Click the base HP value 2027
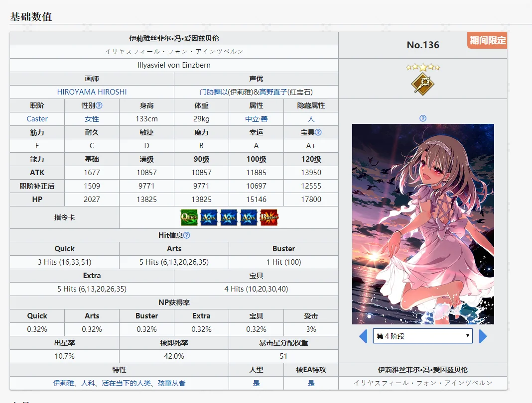This screenshot has width=532, height=403. click(x=92, y=200)
